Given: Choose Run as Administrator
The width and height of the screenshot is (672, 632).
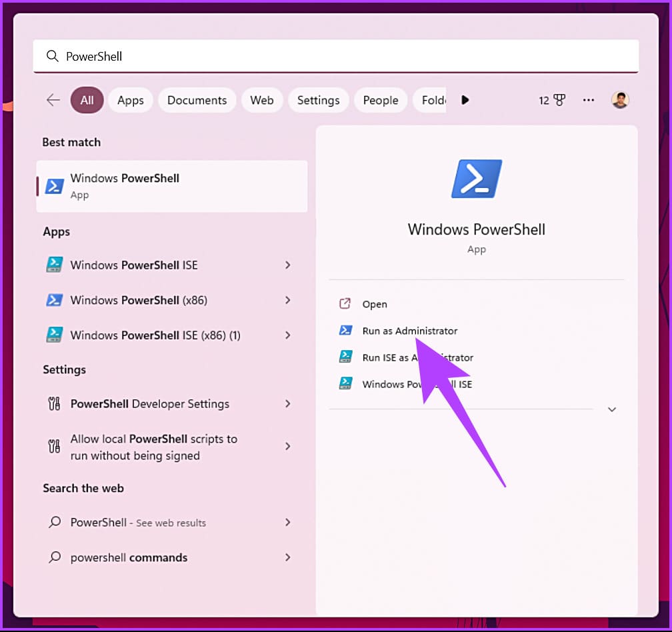Looking at the screenshot, I should (410, 331).
